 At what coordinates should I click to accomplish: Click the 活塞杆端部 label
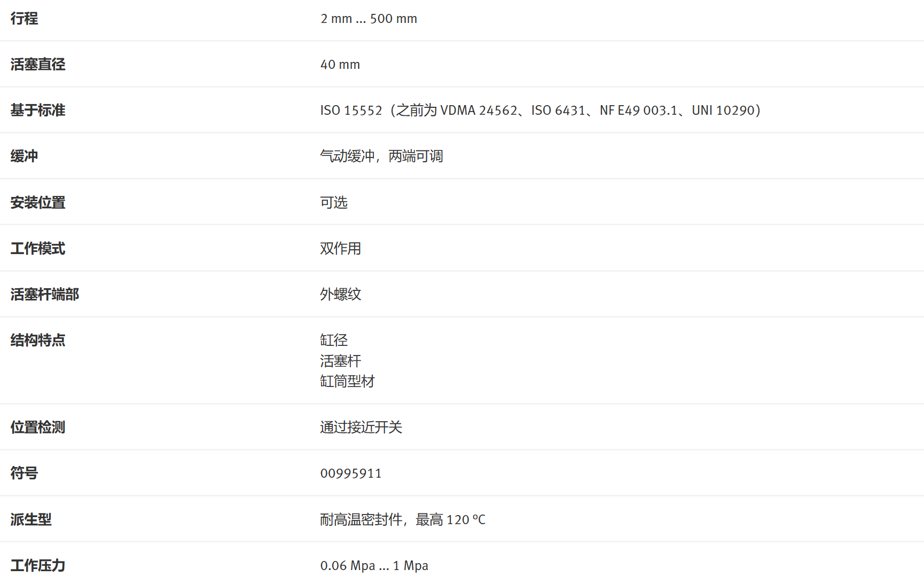(x=44, y=295)
